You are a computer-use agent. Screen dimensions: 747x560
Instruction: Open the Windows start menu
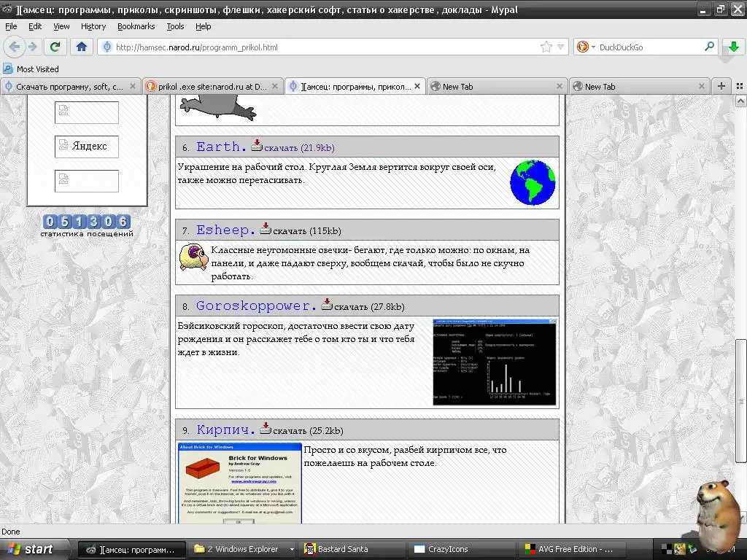32,549
